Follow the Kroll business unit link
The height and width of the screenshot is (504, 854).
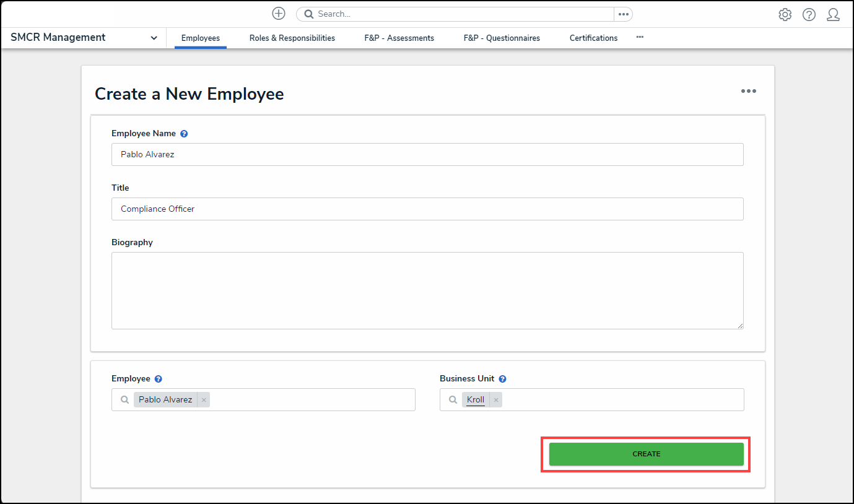tap(476, 400)
